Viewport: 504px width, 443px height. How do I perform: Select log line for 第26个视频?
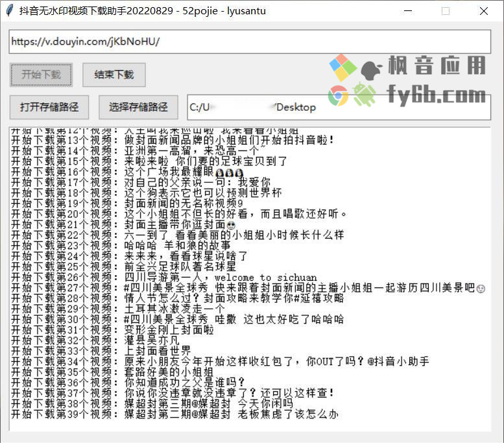164,277
